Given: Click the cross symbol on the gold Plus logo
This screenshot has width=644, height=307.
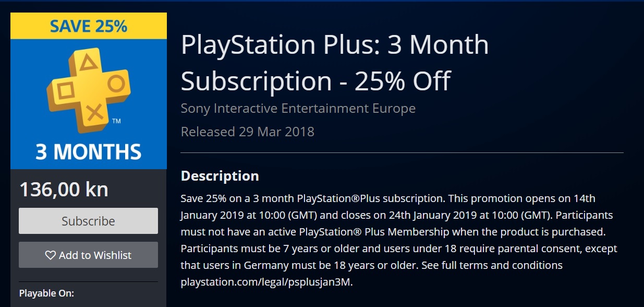Looking at the screenshot, I should (x=94, y=111).
